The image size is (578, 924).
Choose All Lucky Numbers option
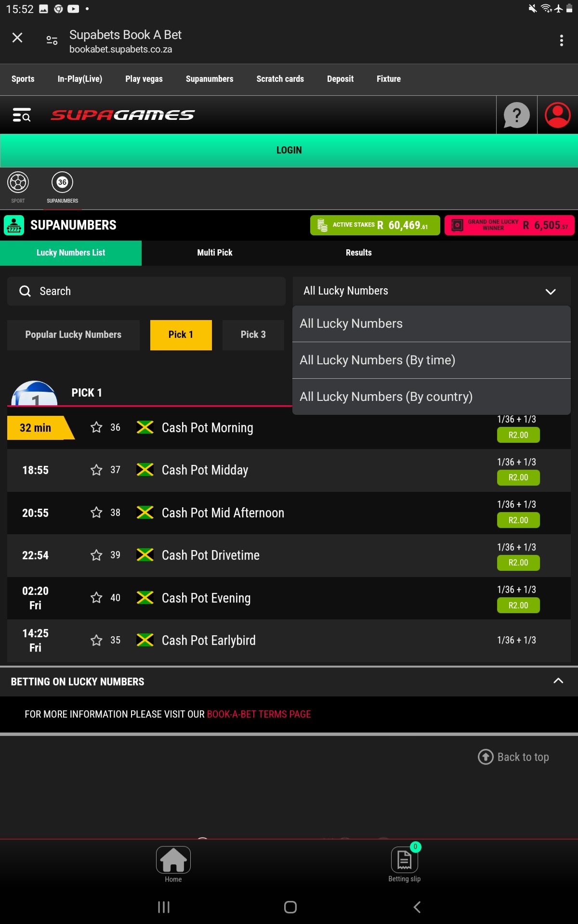coord(432,324)
